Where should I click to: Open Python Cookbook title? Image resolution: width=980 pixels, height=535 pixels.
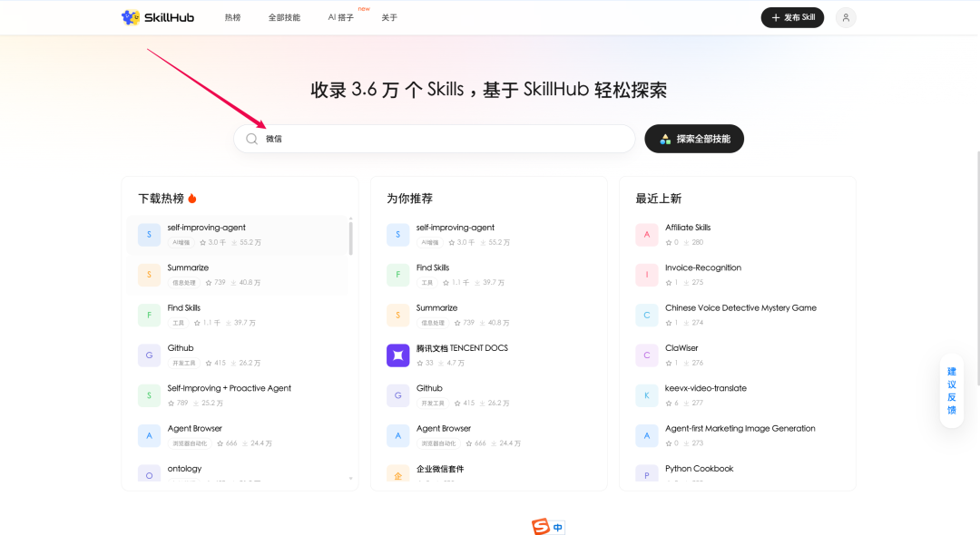click(699, 468)
